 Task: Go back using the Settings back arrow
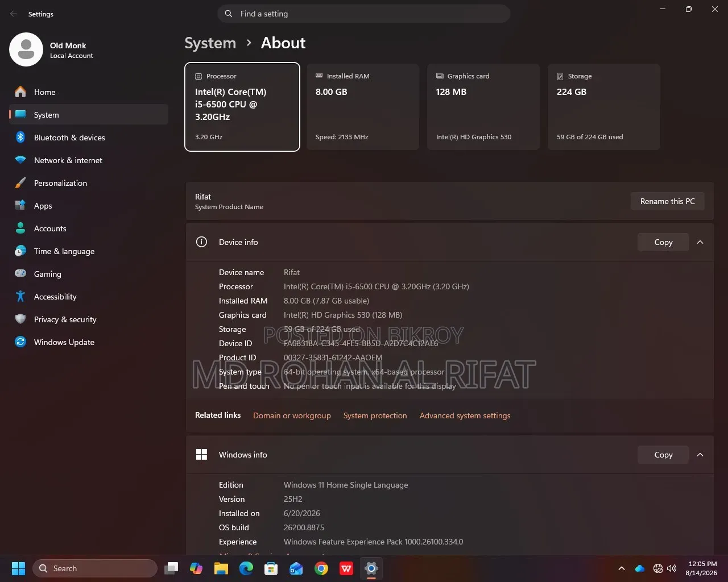pyautogui.click(x=14, y=14)
